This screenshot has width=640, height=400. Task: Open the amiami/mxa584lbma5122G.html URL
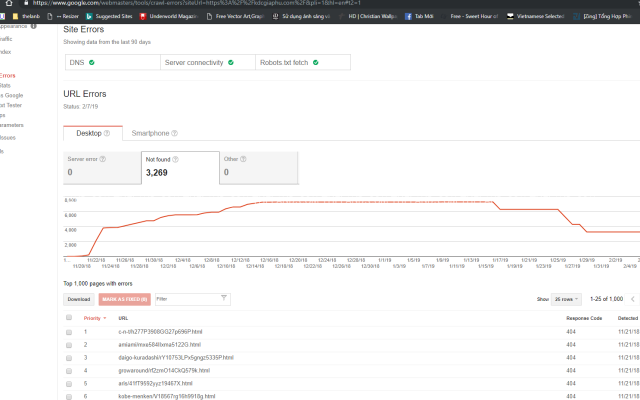159,345
